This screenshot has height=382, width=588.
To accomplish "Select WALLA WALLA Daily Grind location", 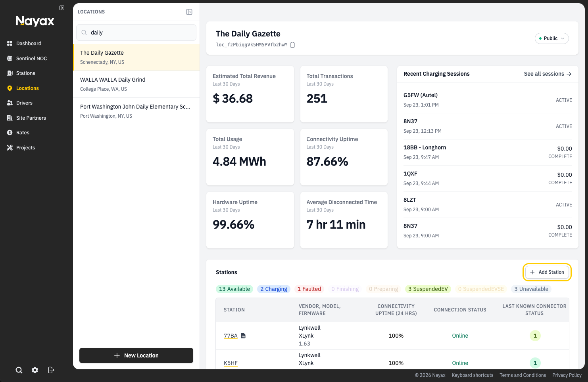I will coord(136,84).
